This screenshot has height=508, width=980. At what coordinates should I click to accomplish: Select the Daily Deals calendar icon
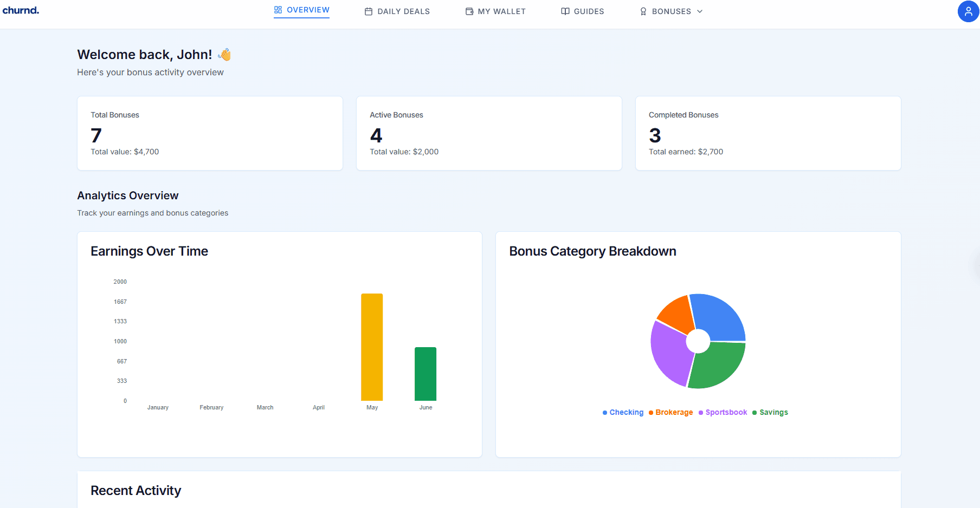pos(369,11)
